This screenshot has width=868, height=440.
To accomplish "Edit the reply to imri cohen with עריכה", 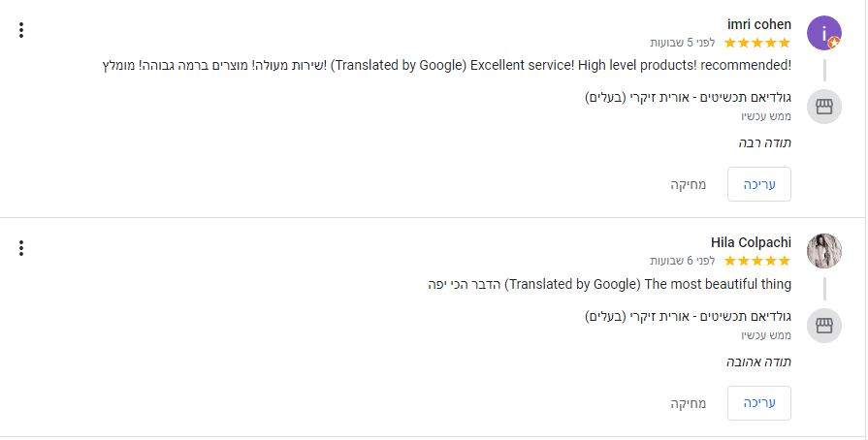I will pos(759,184).
